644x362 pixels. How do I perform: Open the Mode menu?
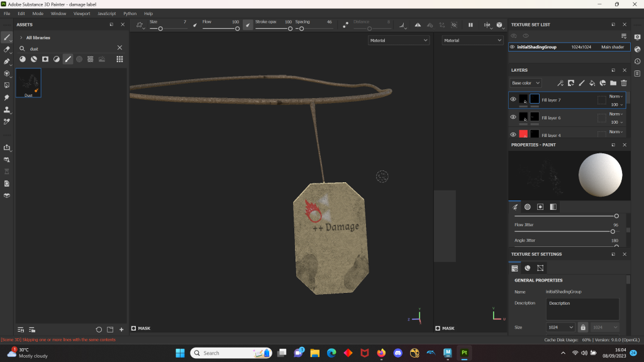[38, 14]
